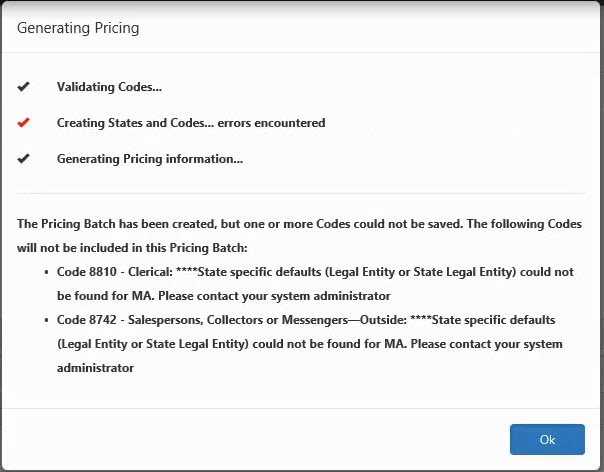The height and width of the screenshot is (472, 604).
Task: Click 'be found for MA' in Code 8810 message
Action: pyautogui.click(x=104, y=296)
